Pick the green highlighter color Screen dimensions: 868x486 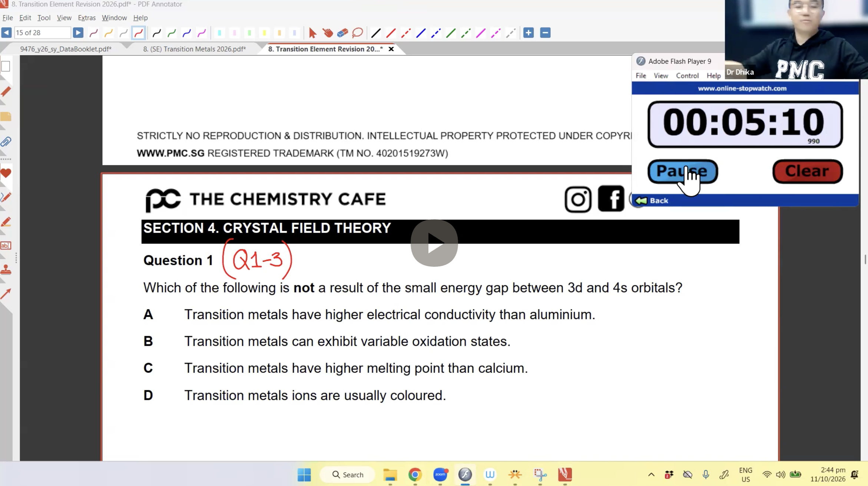pyautogui.click(x=249, y=33)
